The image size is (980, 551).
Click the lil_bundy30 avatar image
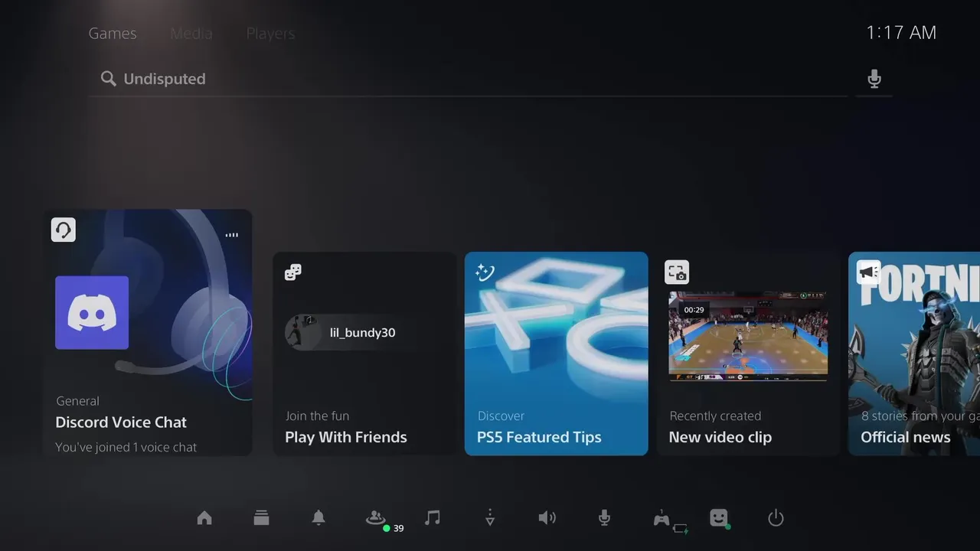click(302, 333)
